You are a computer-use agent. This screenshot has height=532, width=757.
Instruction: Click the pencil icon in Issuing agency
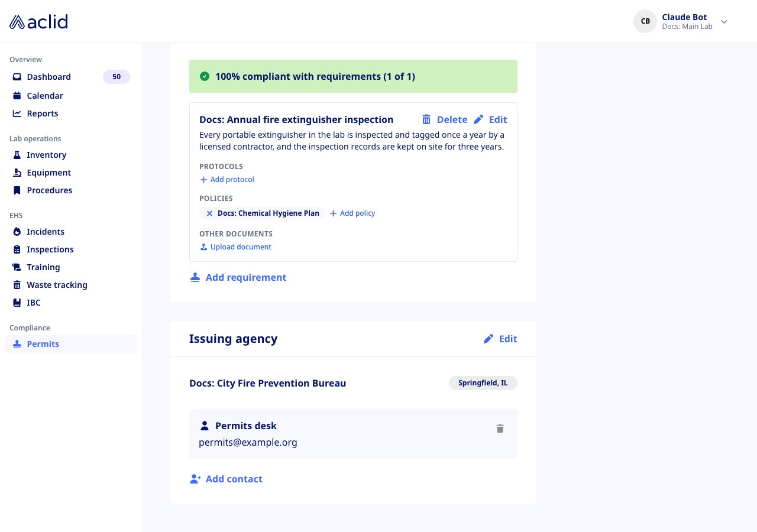(489, 339)
